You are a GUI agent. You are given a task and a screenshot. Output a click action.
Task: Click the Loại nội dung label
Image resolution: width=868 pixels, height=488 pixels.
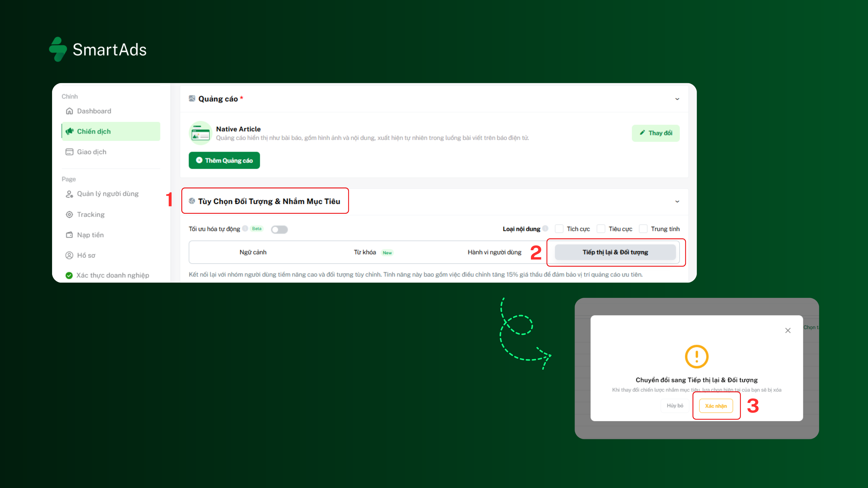pyautogui.click(x=521, y=229)
